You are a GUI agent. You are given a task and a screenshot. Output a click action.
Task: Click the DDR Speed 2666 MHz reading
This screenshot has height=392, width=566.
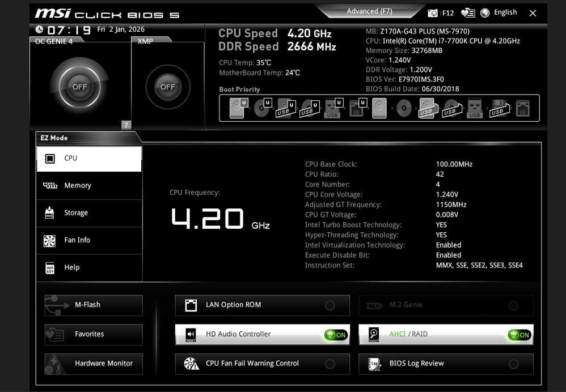277,46
